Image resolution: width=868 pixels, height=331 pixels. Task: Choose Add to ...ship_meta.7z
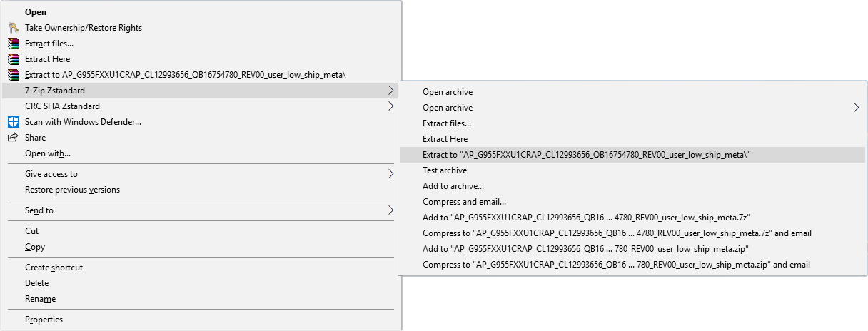point(632,218)
